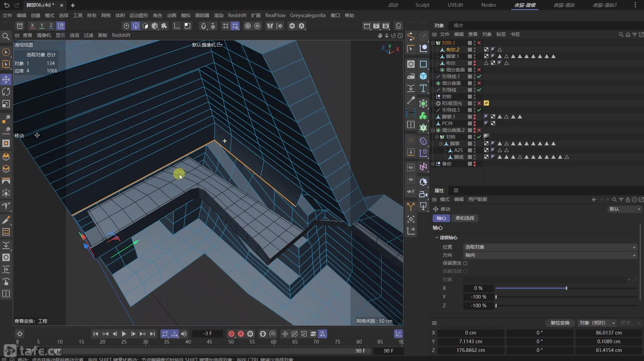Open the 位置 dropdown showing 选取对象

[x=550, y=247]
